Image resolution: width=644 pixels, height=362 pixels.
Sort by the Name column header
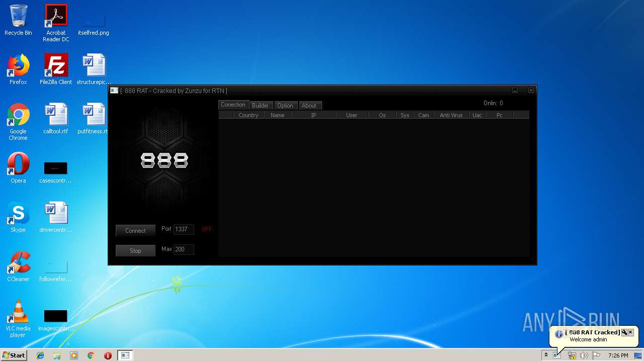point(278,115)
